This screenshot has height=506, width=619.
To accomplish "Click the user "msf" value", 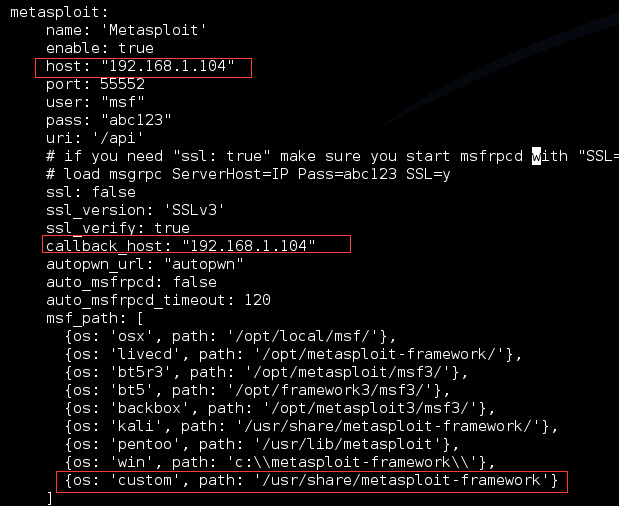I will [123, 102].
